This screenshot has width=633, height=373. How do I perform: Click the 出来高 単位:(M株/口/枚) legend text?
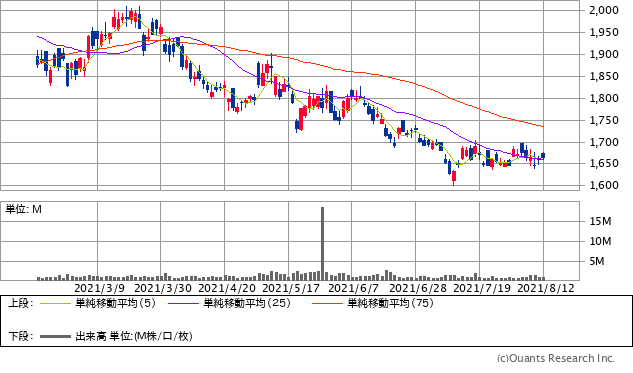point(134,336)
